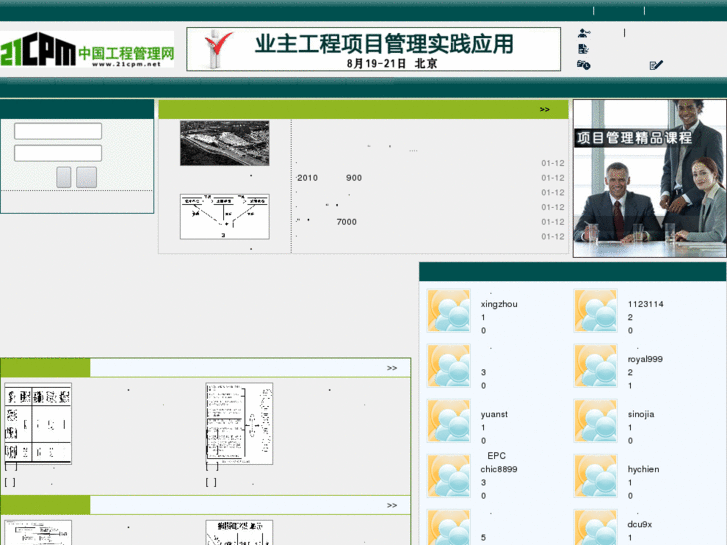
Task: Click the 21CPM site logo
Action: click(x=87, y=50)
